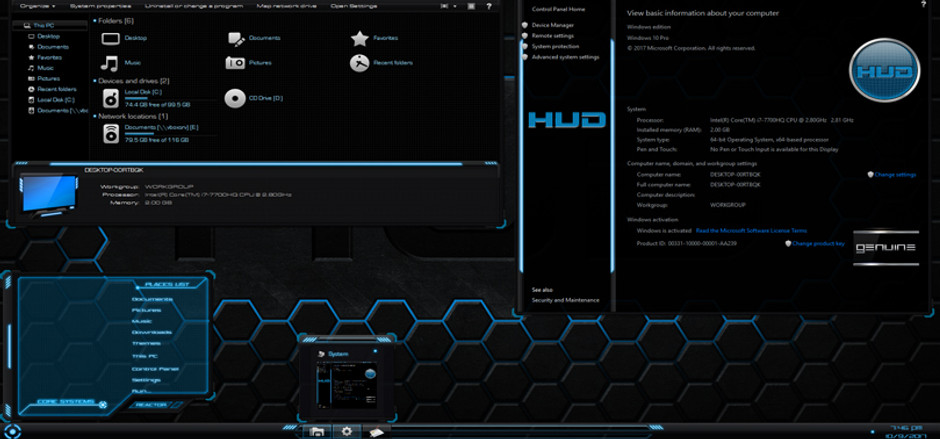Open the Documents folder pencil icon
The width and height of the screenshot is (940, 439).
pos(236,39)
